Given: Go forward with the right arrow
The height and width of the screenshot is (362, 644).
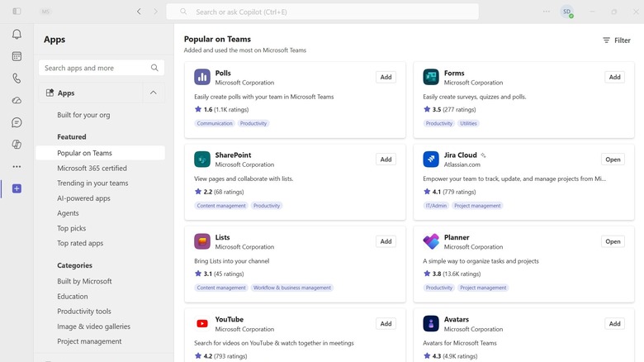Looking at the screenshot, I should click(x=156, y=12).
